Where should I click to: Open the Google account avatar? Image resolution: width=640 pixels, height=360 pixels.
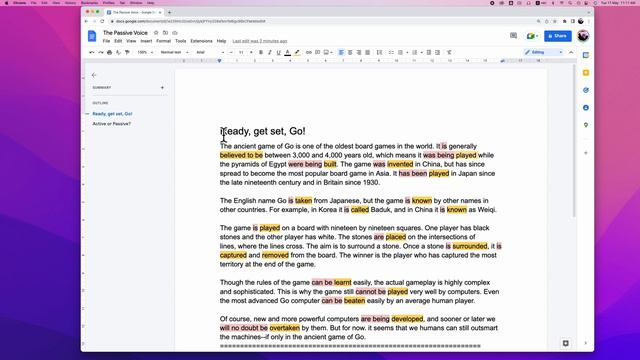[583, 36]
